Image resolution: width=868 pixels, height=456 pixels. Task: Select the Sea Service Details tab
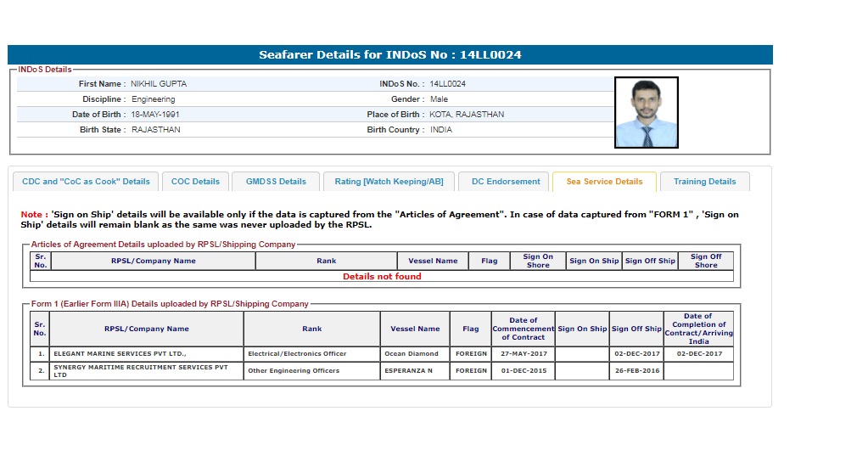(604, 182)
